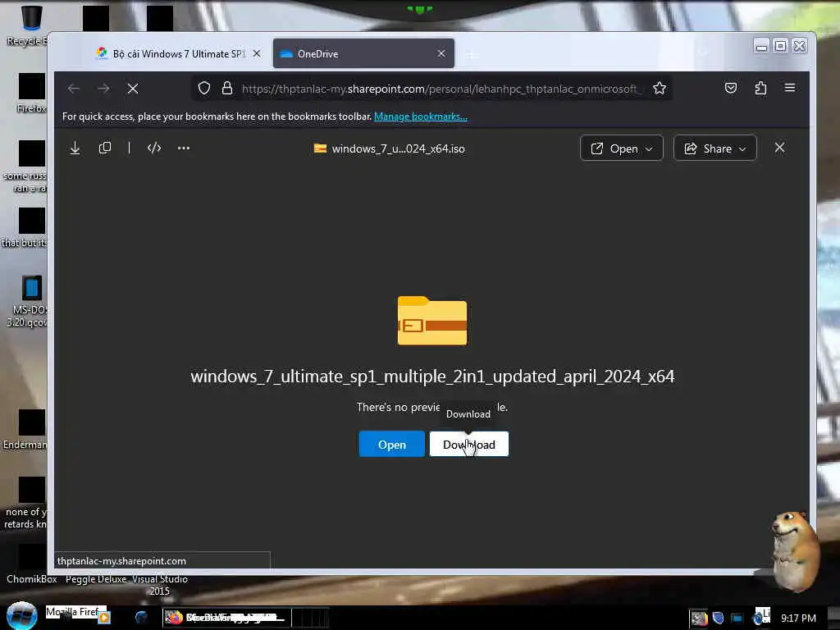Click the Manage bookmarks link
Screen dimensions: 840x630
pos(421,116)
